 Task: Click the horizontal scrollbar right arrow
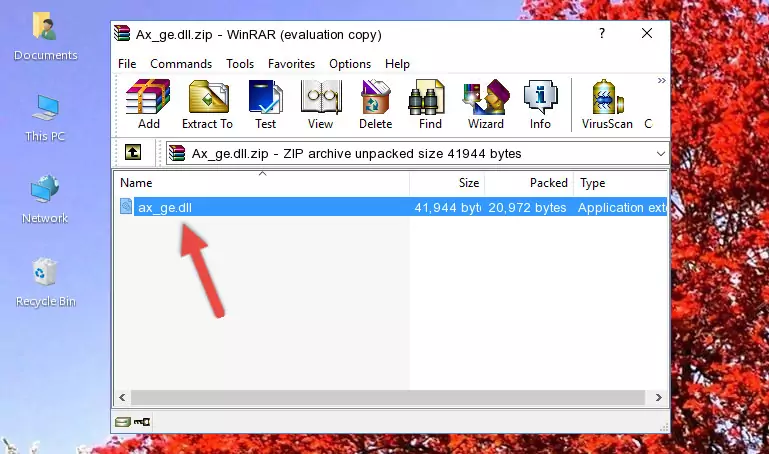click(658, 398)
